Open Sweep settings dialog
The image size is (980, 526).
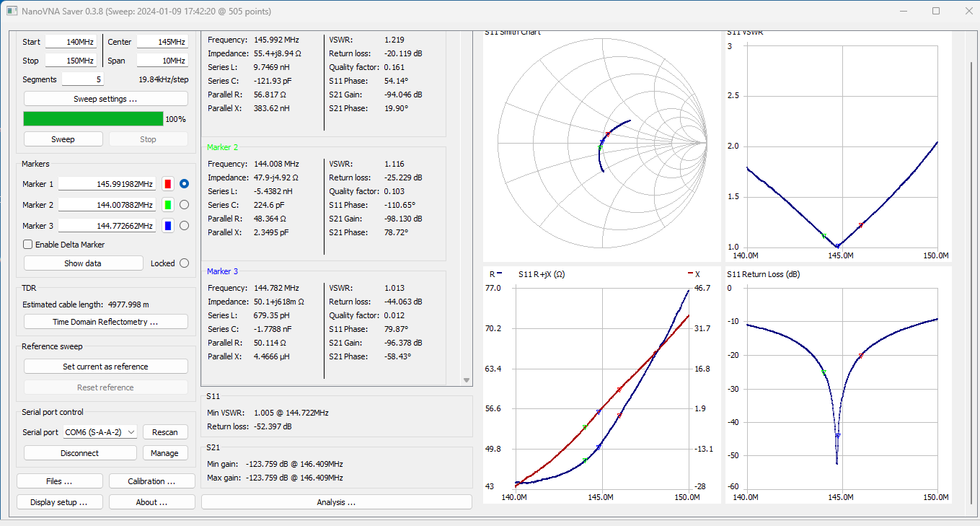(105, 99)
